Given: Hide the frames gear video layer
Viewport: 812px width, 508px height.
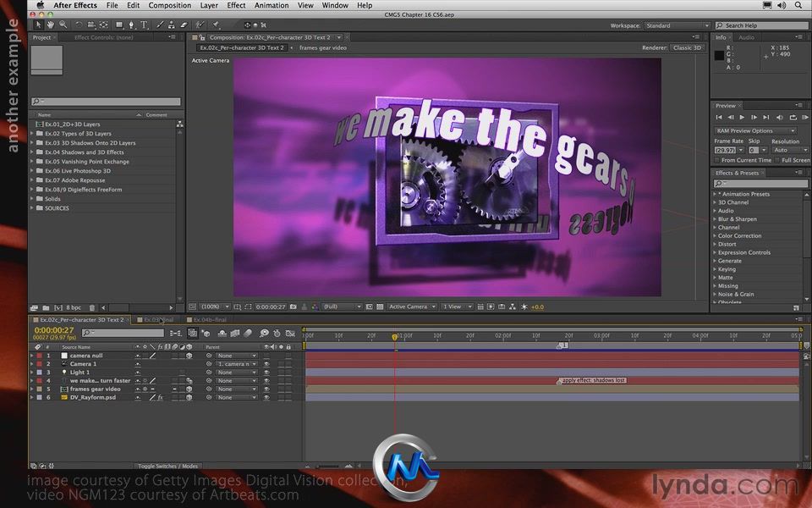Looking at the screenshot, I should (x=266, y=389).
